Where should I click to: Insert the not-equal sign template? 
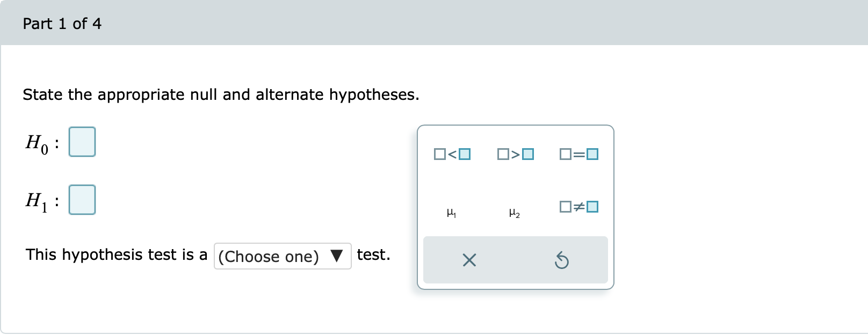pos(578,207)
